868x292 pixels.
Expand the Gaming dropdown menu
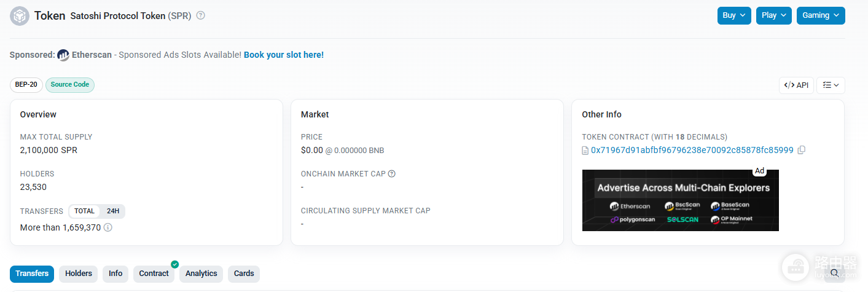click(821, 15)
